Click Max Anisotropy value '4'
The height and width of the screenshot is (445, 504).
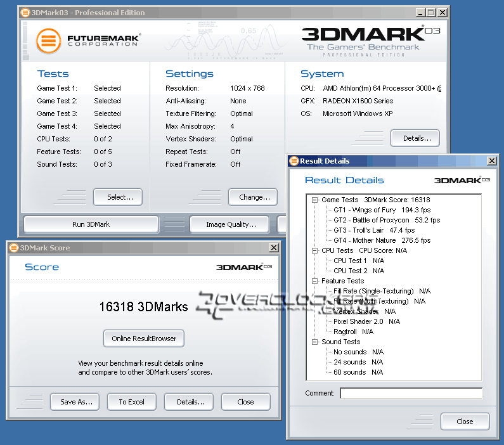coord(232,126)
